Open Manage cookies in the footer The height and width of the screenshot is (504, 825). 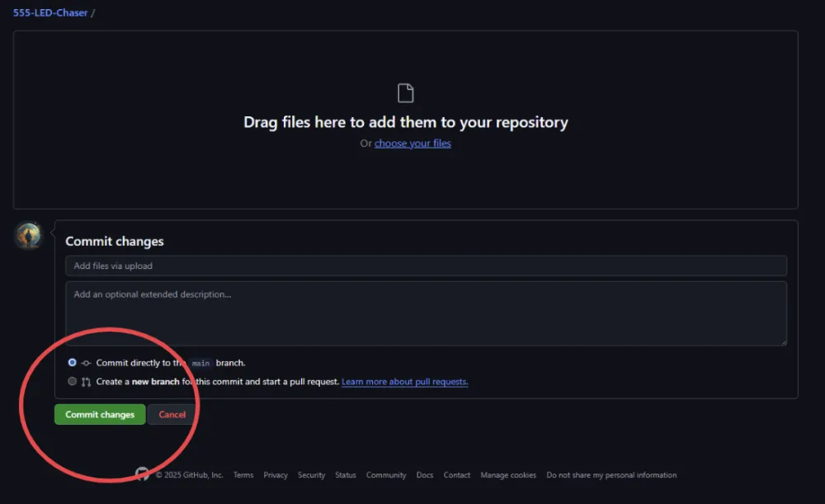pos(508,475)
